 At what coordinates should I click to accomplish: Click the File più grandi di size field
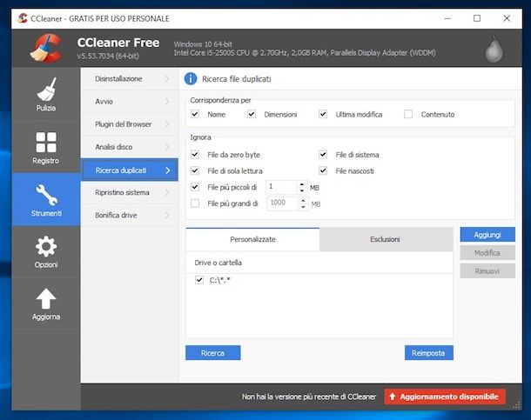283,203
